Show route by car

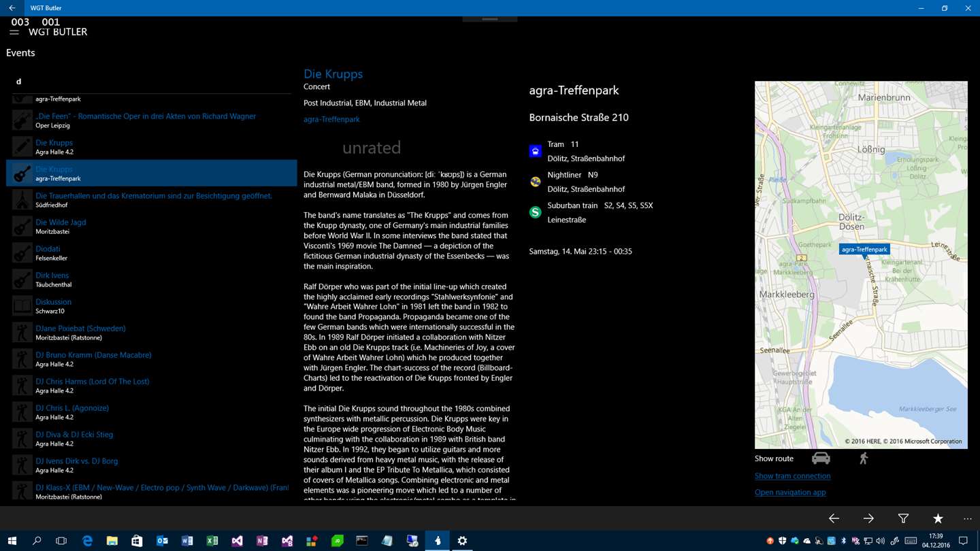(821, 458)
